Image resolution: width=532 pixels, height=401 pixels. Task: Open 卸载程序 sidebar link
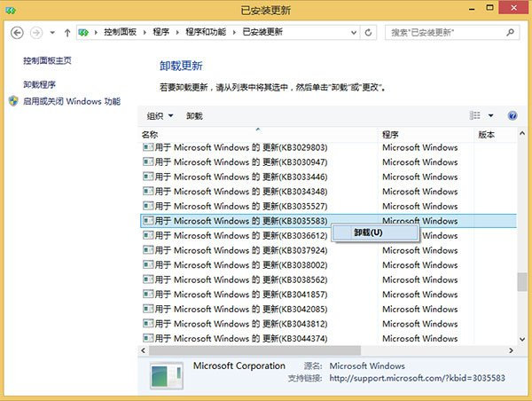coord(39,84)
